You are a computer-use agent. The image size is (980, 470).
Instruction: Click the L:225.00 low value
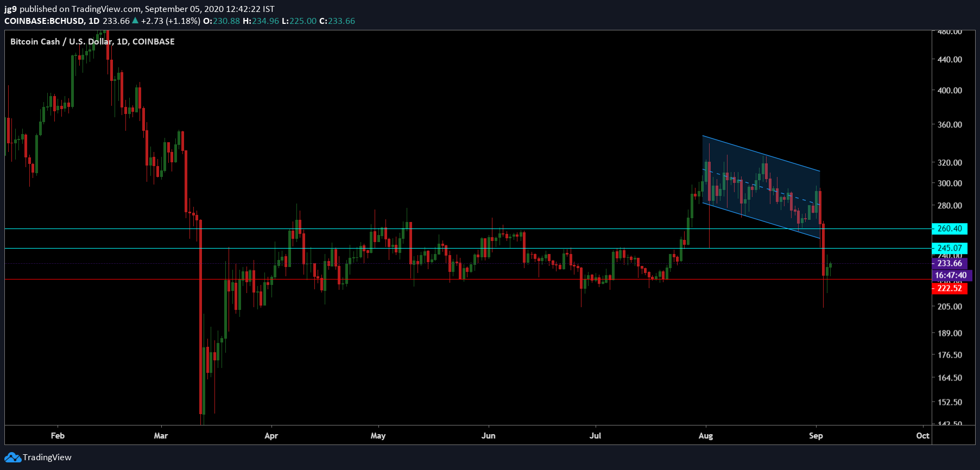coord(299,21)
